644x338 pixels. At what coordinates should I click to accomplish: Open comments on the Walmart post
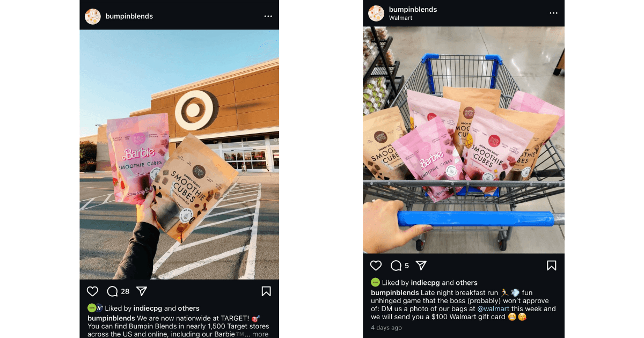click(396, 266)
